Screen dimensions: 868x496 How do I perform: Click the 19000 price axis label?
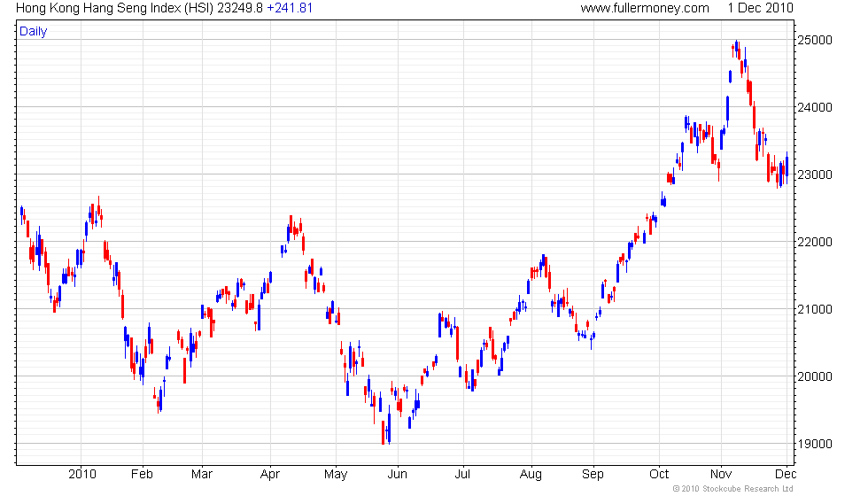pyautogui.click(x=814, y=444)
